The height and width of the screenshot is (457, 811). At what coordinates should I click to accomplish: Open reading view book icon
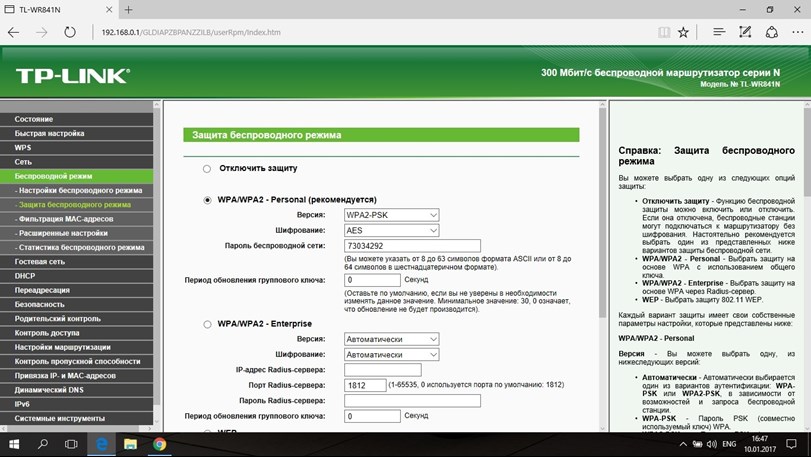click(x=664, y=32)
